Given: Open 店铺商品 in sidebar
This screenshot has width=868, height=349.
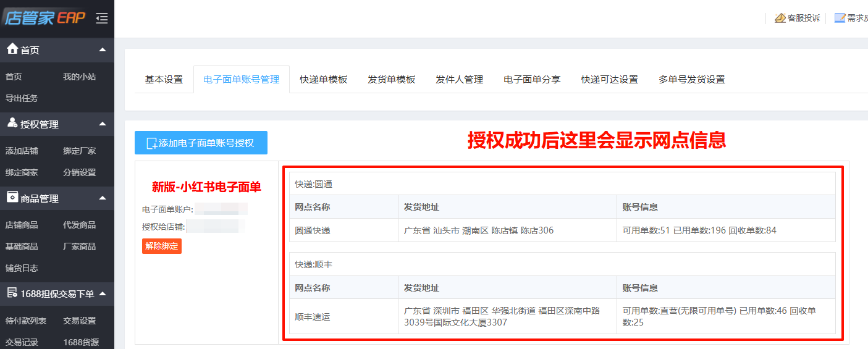Looking at the screenshot, I should click(22, 225).
